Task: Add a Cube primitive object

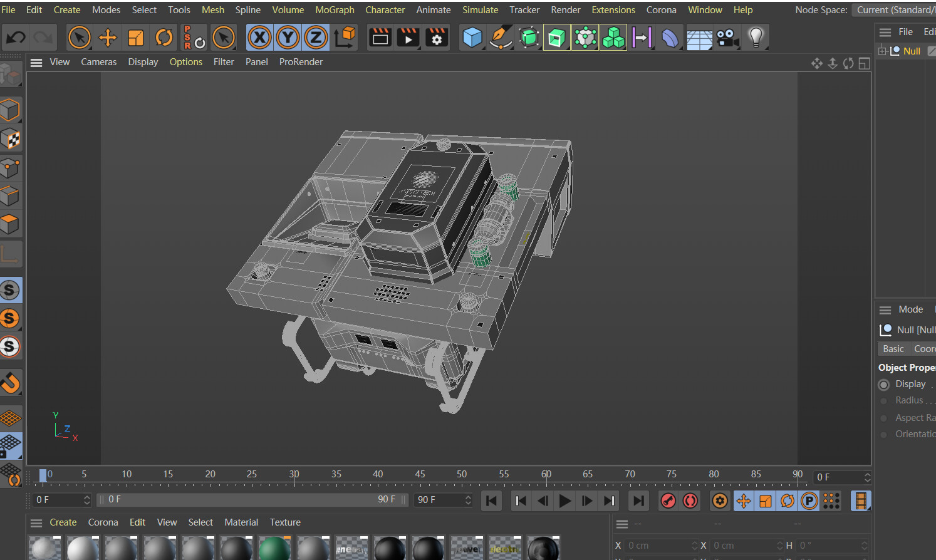Action: click(472, 38)
